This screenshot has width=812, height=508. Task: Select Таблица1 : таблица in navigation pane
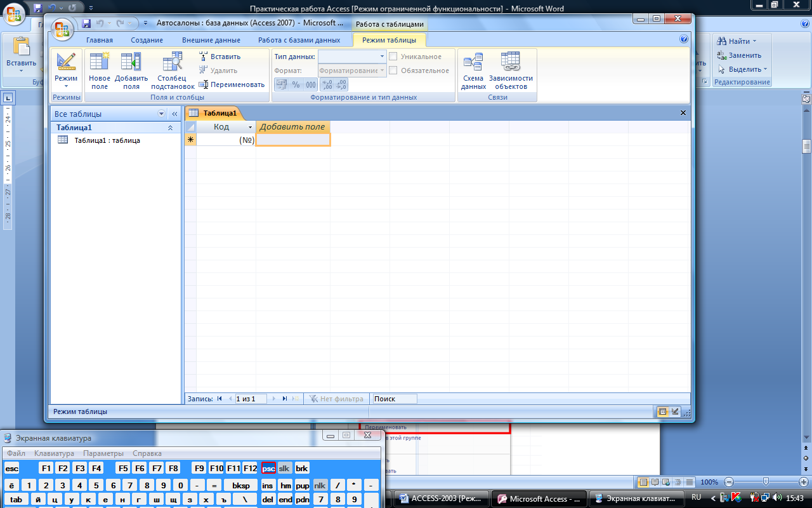107,140
